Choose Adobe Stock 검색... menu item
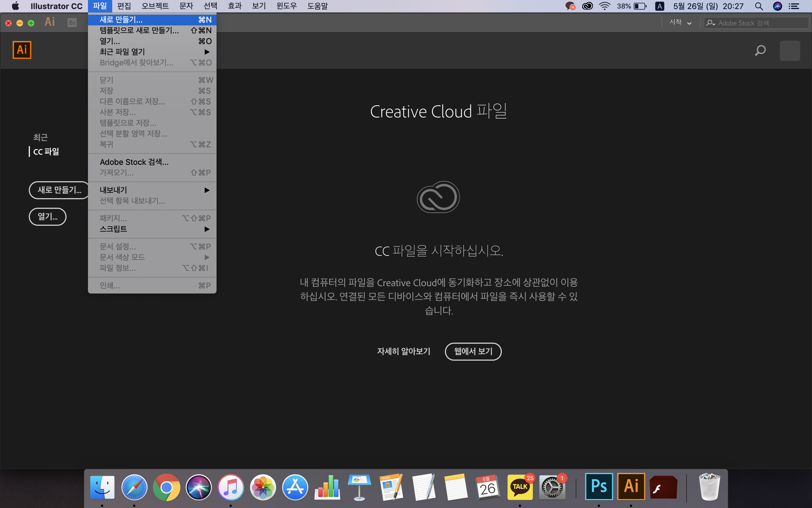The image size is (812, 508). [x=152, y=162]
